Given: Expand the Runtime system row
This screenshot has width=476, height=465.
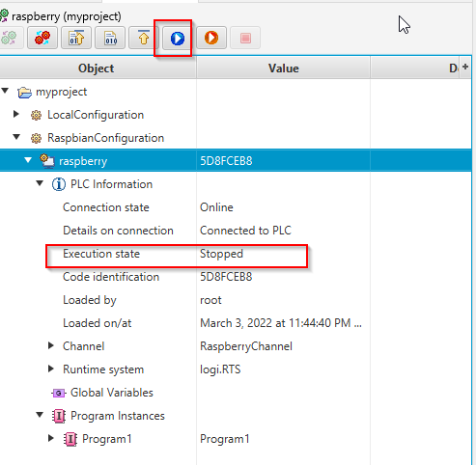Looking at the screenshot, I should (51, 369).
